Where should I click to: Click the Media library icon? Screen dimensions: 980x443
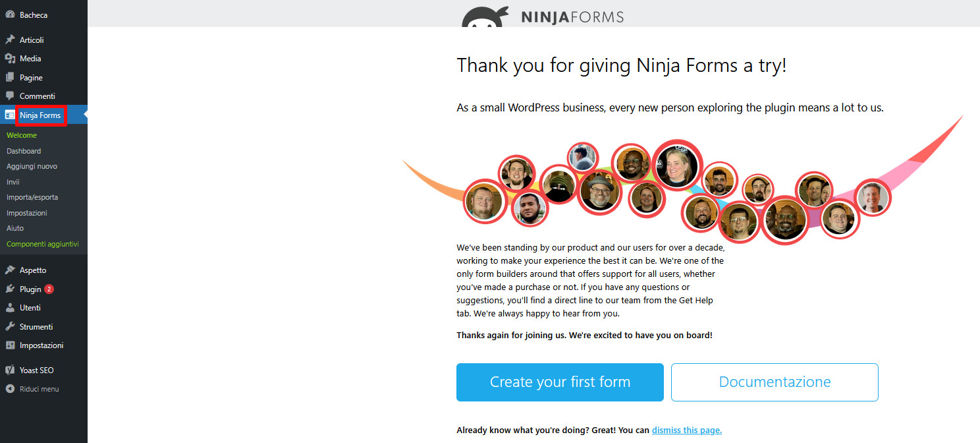10,59
